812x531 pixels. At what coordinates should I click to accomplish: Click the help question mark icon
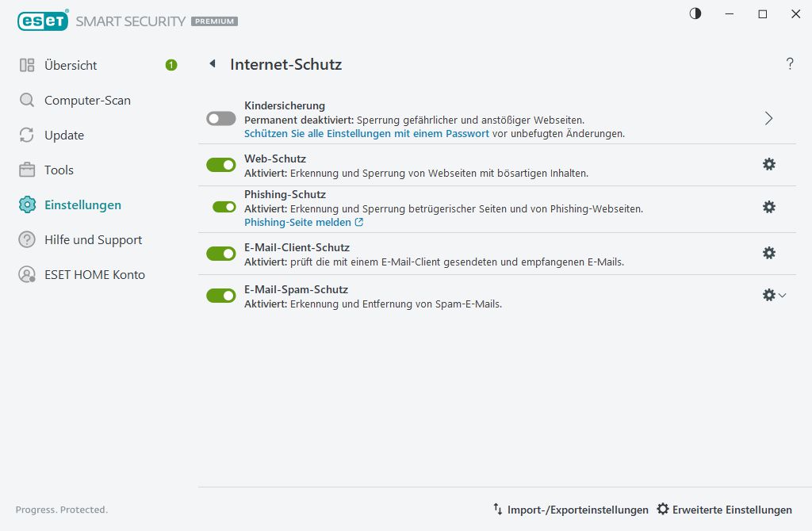click(x=790, y=63)
